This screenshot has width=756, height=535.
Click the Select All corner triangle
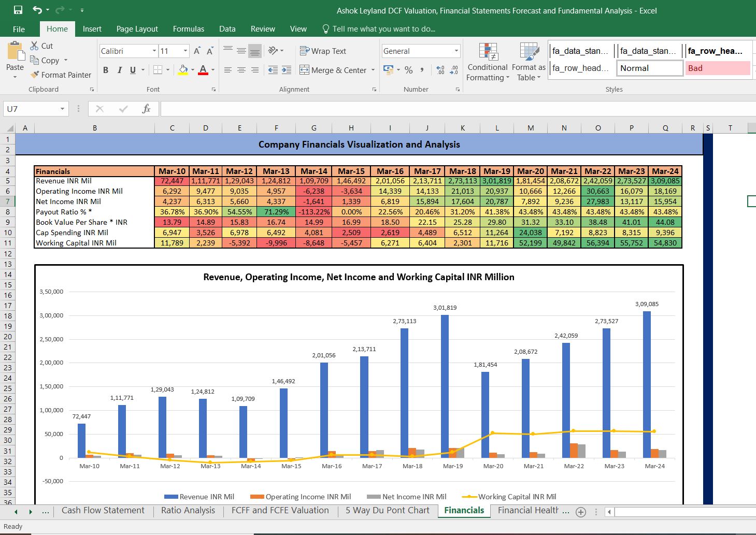pos(9,128)
